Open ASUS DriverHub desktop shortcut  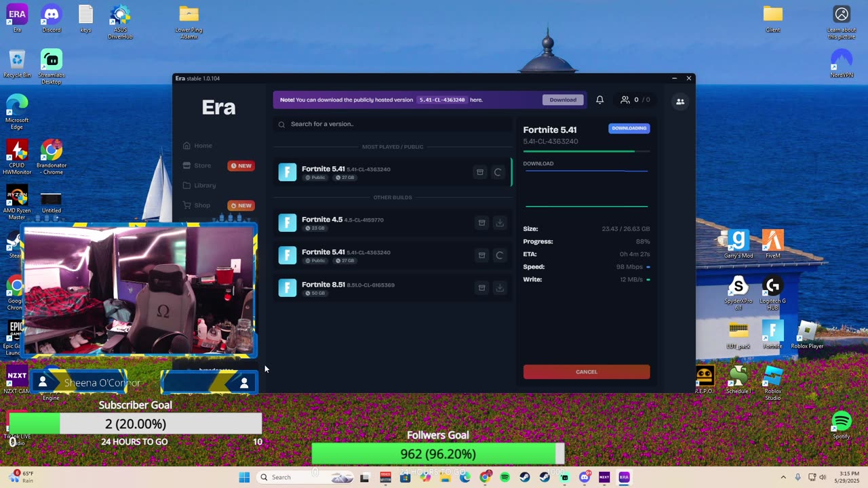(x=120, y=22)
